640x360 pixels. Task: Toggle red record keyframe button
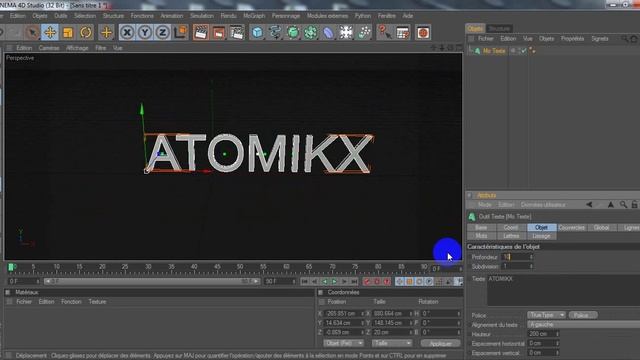point(367,282)
